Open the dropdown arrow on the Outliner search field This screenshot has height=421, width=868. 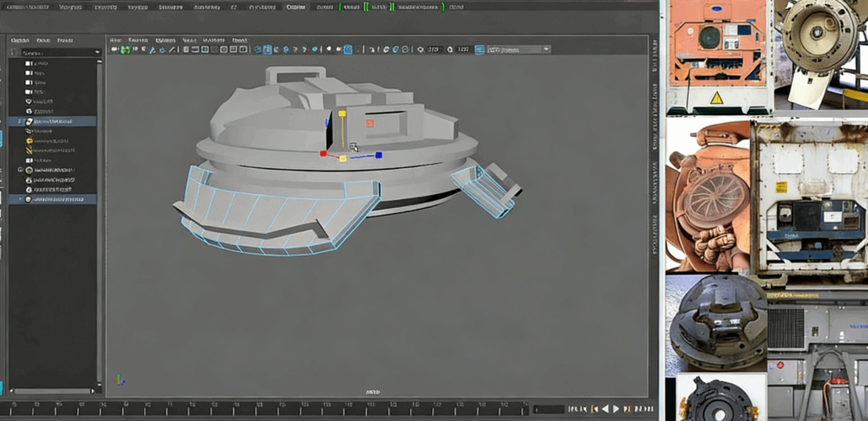(x=97, y=53)
